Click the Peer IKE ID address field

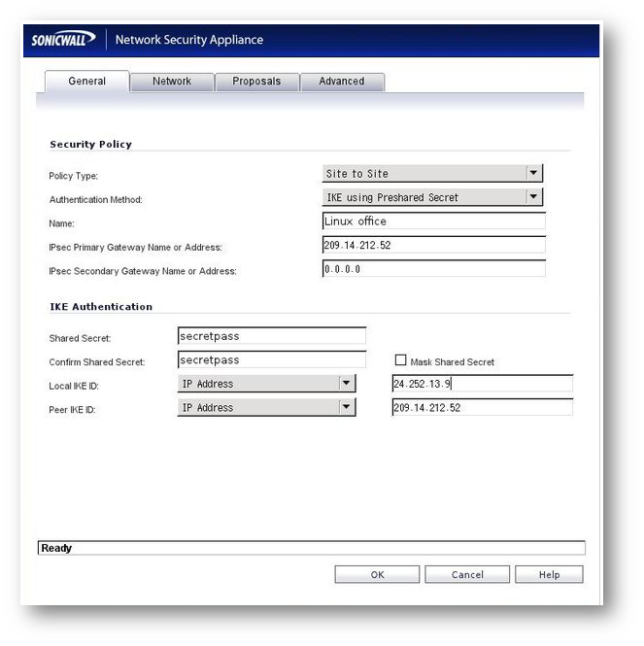[x=483, y=407]
